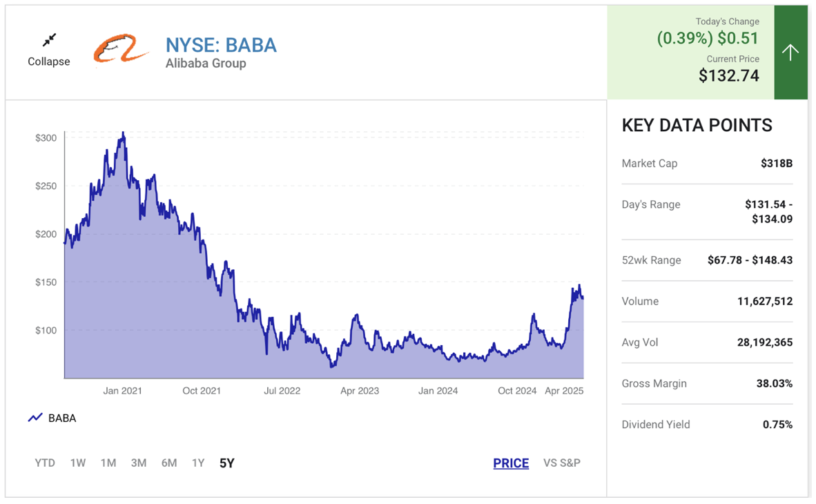
Task: Click the Alibaba Group logo
Action: [121, 49]
